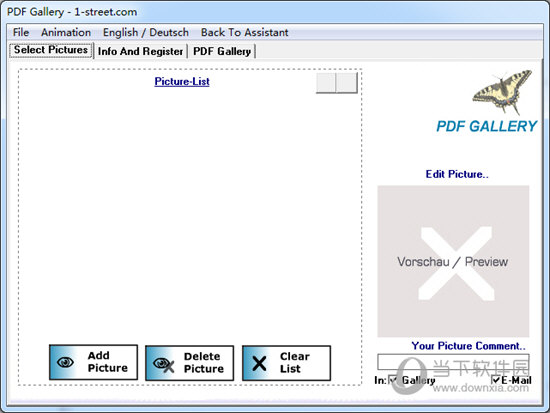Toggle the E-Mail checkbox
The width and height of the screenshot is (550, 413).
496,380
